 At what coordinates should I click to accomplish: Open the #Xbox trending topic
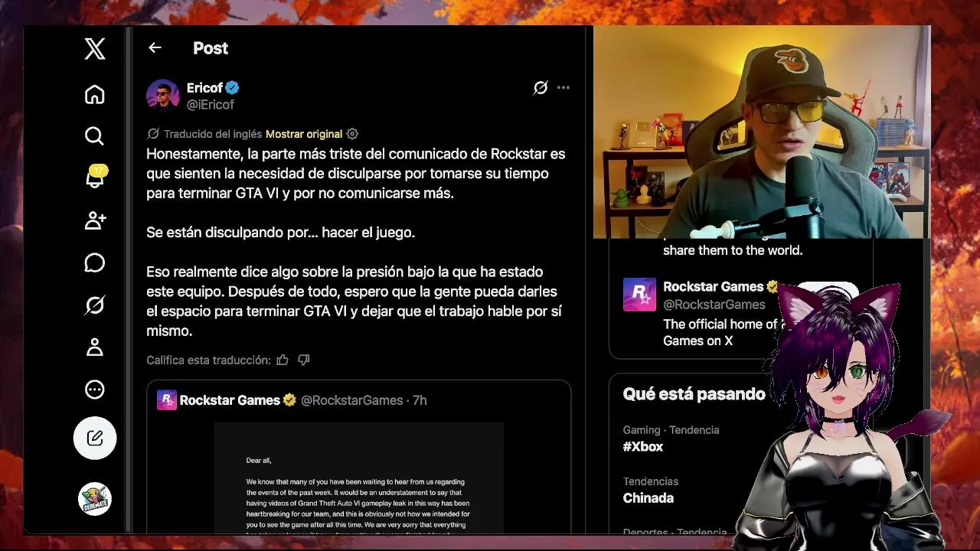click(x=643, y=447)
